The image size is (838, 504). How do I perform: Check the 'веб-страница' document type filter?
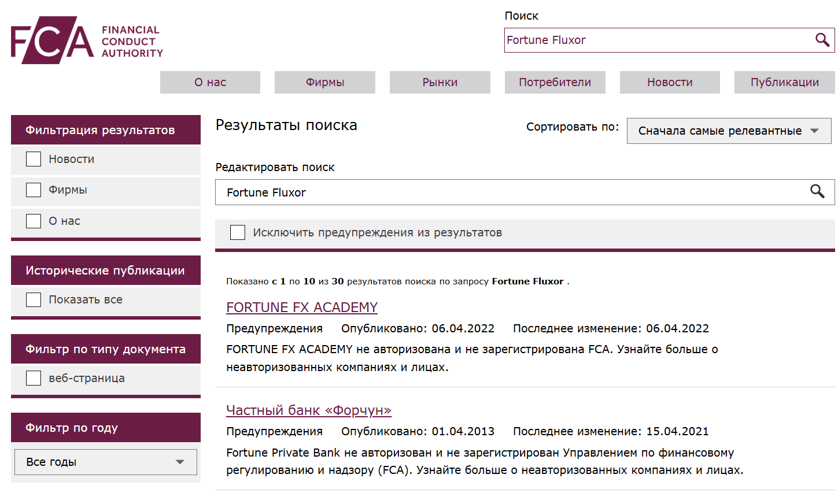pyautogui.click(x=33, y=377)
